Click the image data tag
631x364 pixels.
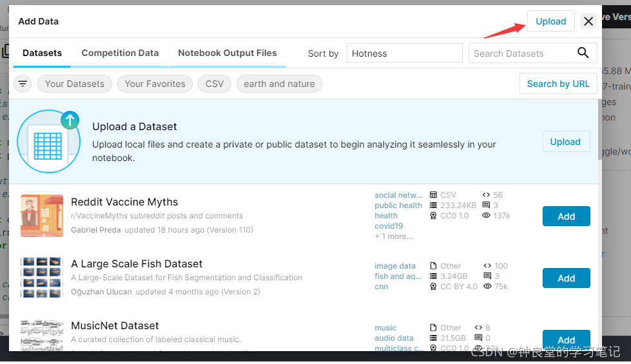point(394,266)
